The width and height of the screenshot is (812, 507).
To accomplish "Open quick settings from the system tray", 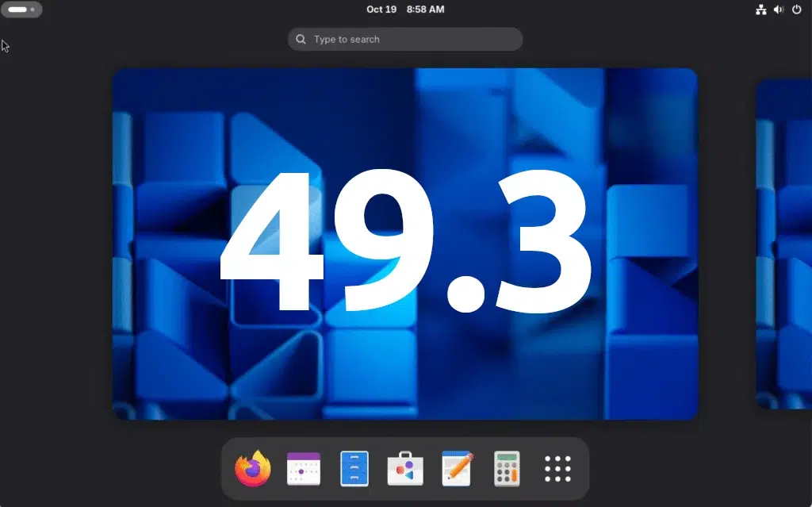I will coord(778,10).
